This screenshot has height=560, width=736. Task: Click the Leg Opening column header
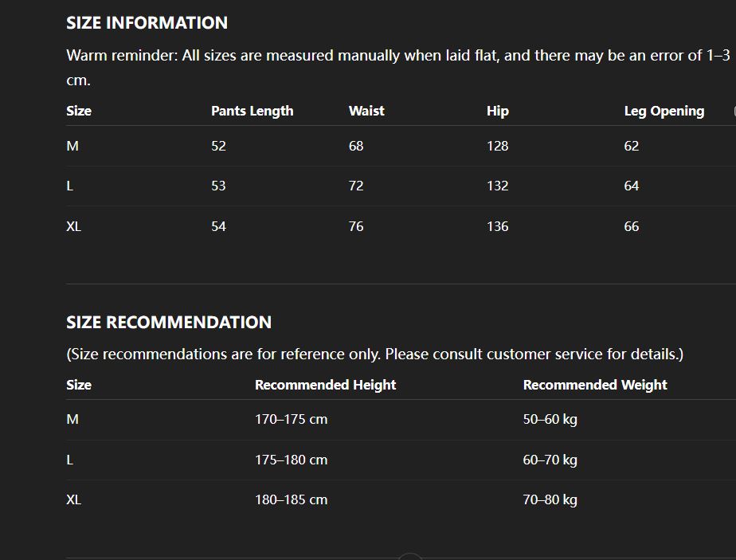(x=664, y=112)
